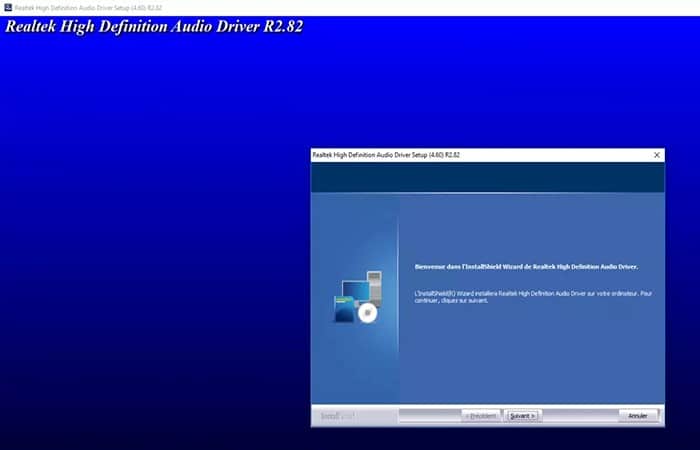Viewport: 700px width, 450px height.
Task: Click the grey button bar between Suivant and Annuler
Action: tap(578, 415)
